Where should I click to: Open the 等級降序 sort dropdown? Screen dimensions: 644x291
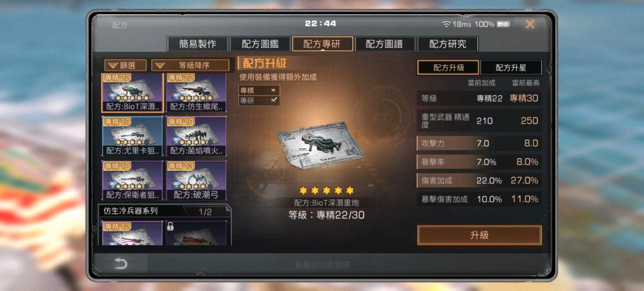190,65
